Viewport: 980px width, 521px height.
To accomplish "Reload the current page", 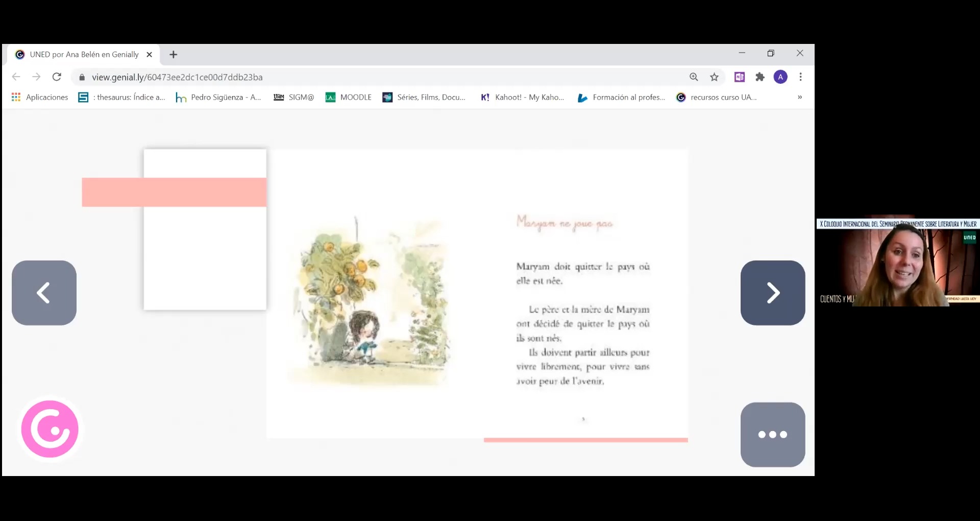I will click(x=57, y=77).
